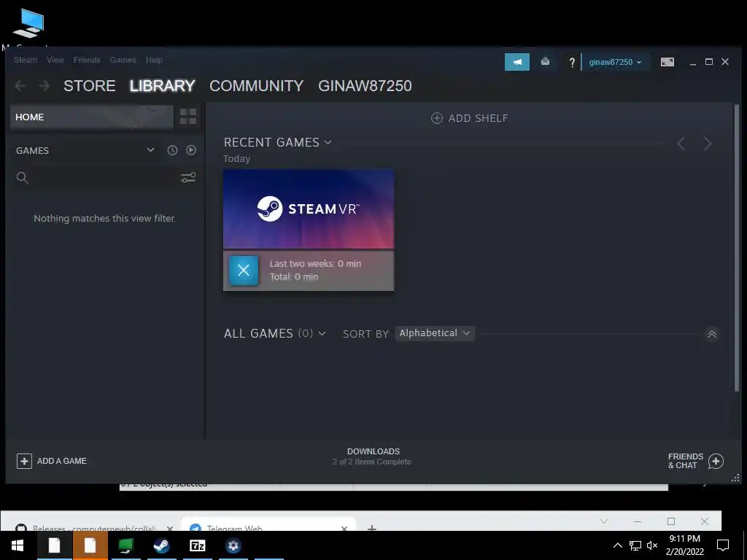The width and height of the screenshot is (747, 560).
Task: Click the resize grip of the Steam window
Action: pos(735,478)
